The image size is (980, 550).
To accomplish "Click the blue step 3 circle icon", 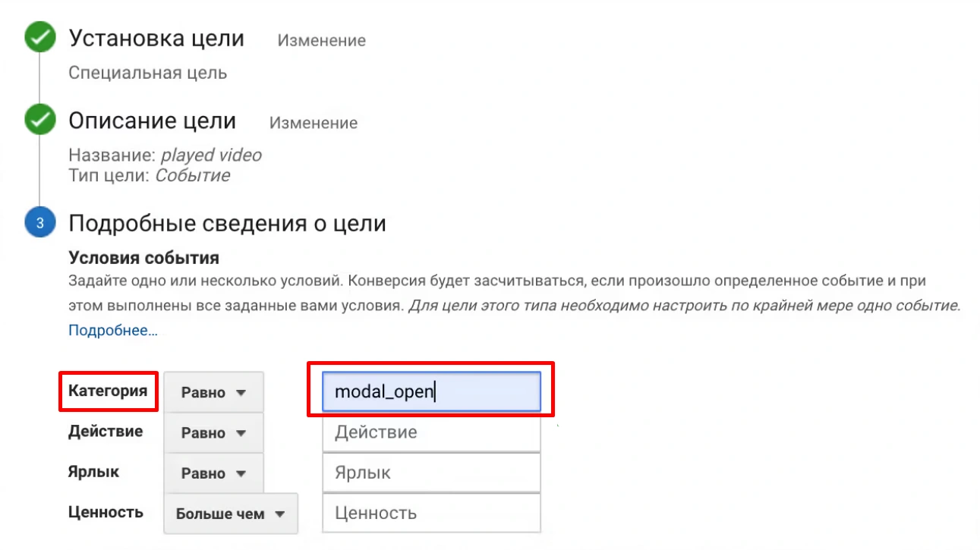I will [x=39, y=223].
